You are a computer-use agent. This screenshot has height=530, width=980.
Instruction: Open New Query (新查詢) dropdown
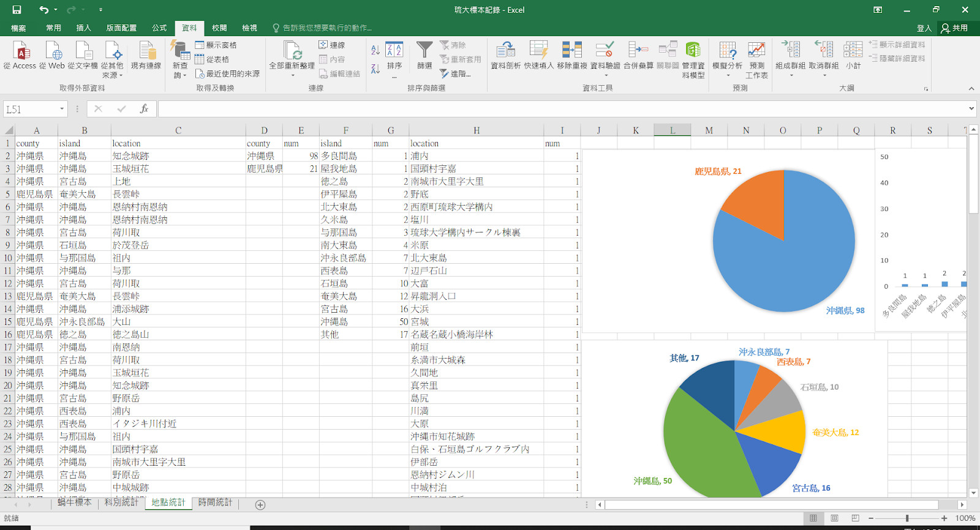(x=180, y=59)
